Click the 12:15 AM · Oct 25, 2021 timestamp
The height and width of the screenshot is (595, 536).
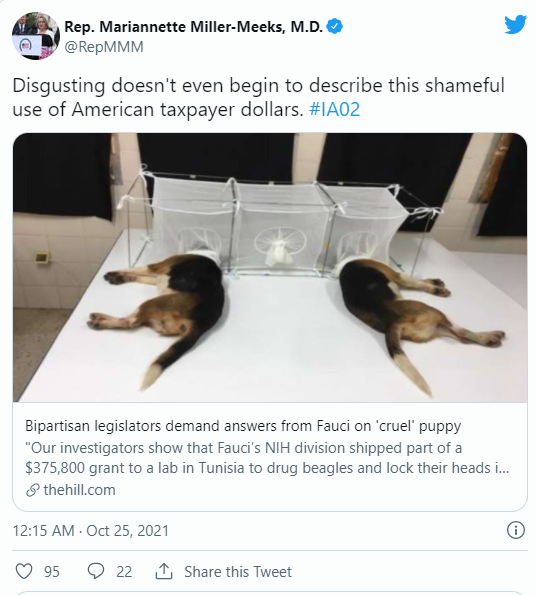click(91, 530)
